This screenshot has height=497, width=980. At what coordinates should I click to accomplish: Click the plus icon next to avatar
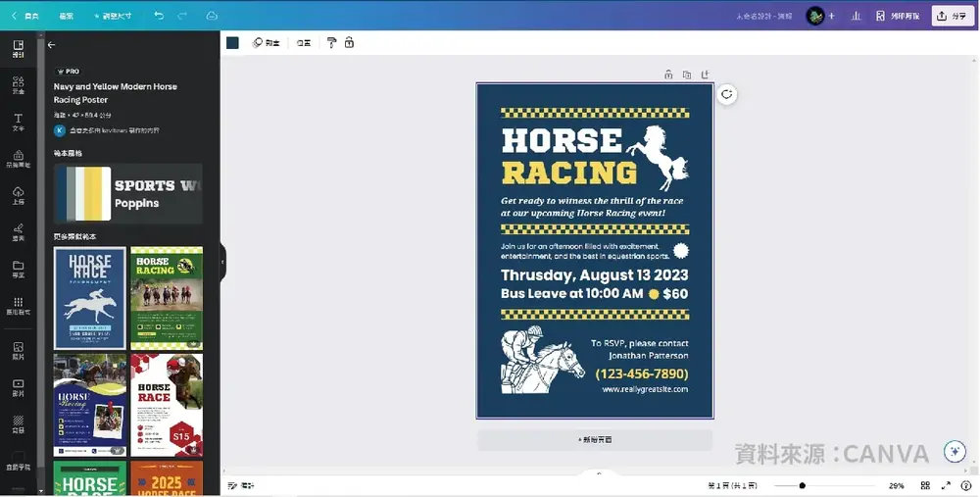point(832,16)
